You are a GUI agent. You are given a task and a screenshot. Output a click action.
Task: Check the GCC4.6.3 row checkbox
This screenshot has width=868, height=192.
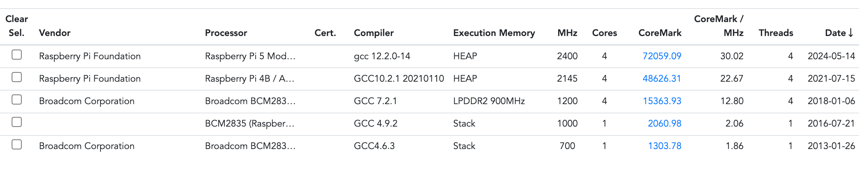[x=17, y=145]
